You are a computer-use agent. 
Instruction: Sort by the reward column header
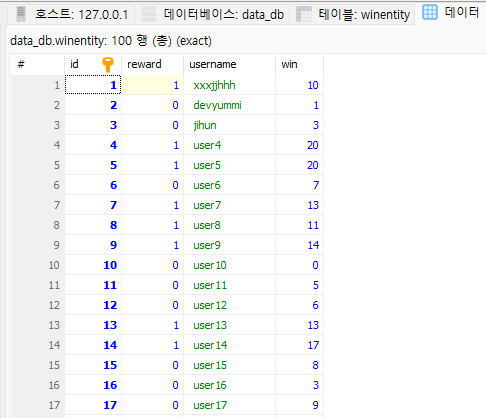click(152, 64)
